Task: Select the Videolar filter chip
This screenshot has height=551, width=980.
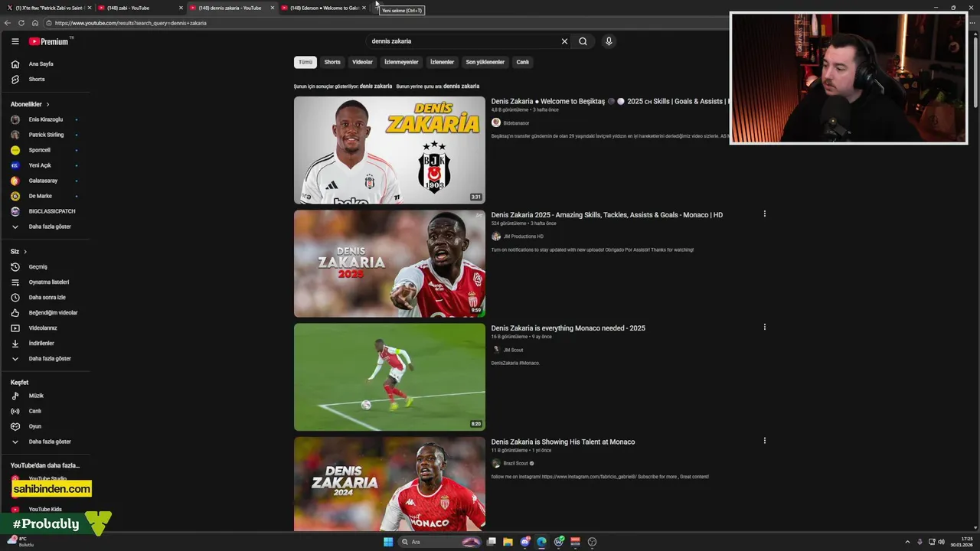Action: click(x=362, y=62)
